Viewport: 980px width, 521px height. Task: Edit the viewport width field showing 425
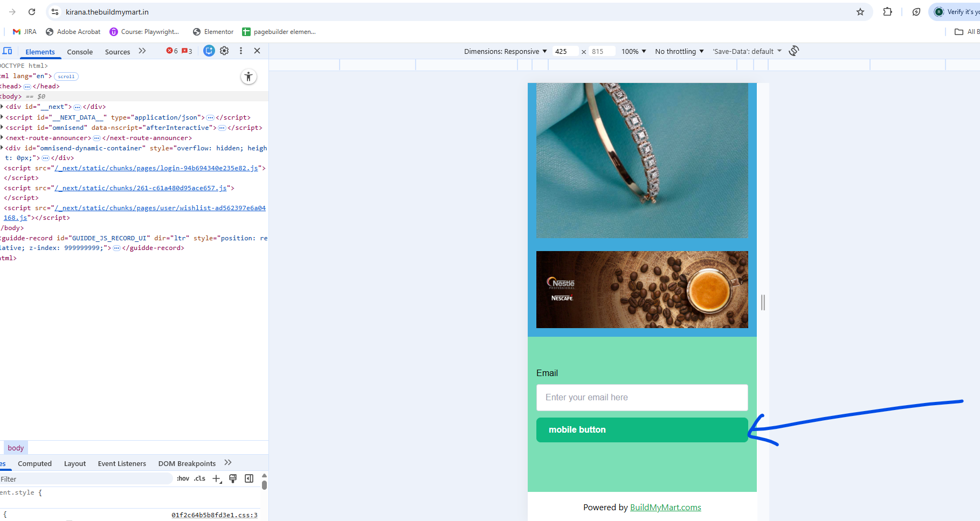(x=564, y=51)
